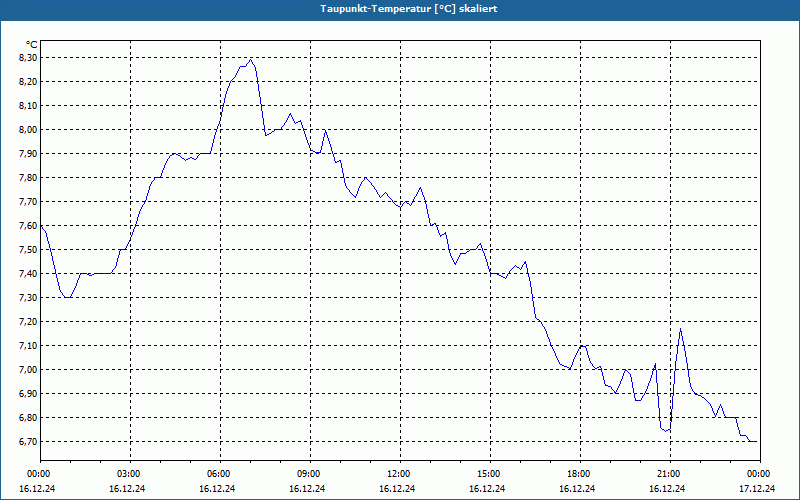The image size is (800, 500).
Task: Click the 8,20 y-axis label
Action: pos(28,82)
